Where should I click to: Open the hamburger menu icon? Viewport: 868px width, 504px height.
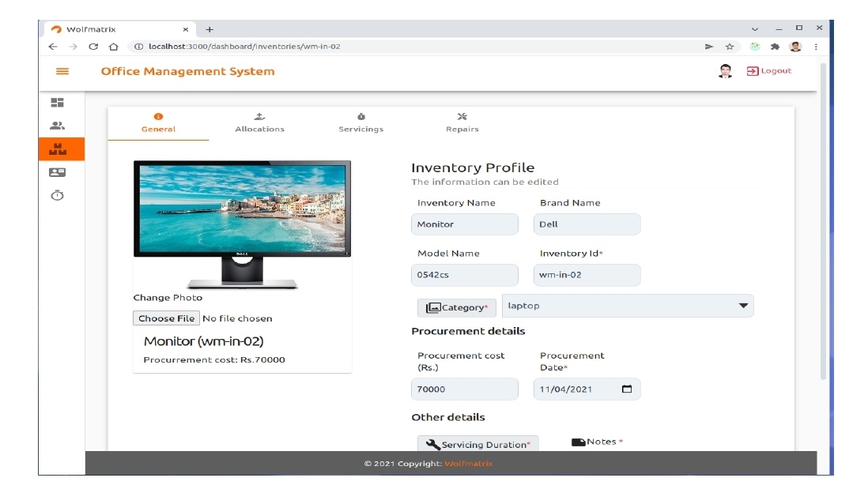62,71
